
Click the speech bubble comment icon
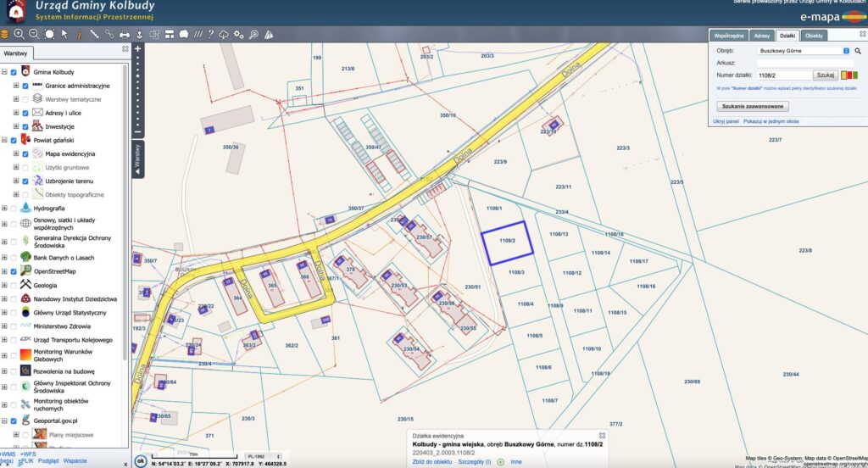point(183,35)
